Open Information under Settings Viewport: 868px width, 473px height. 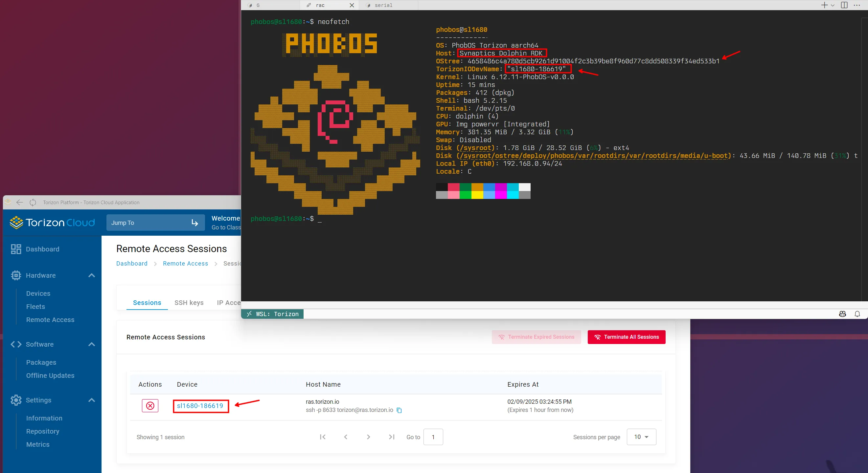(x=44, y=418)
